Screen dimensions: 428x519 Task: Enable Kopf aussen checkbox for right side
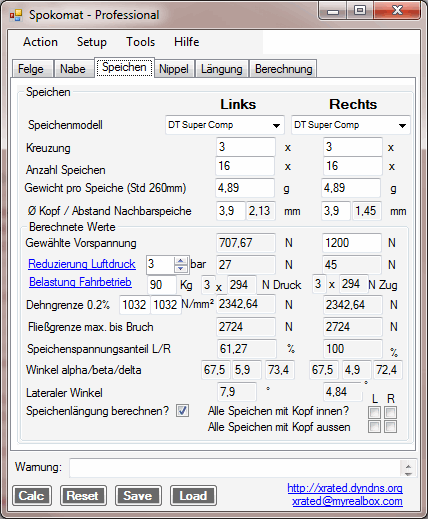[390, 427]
